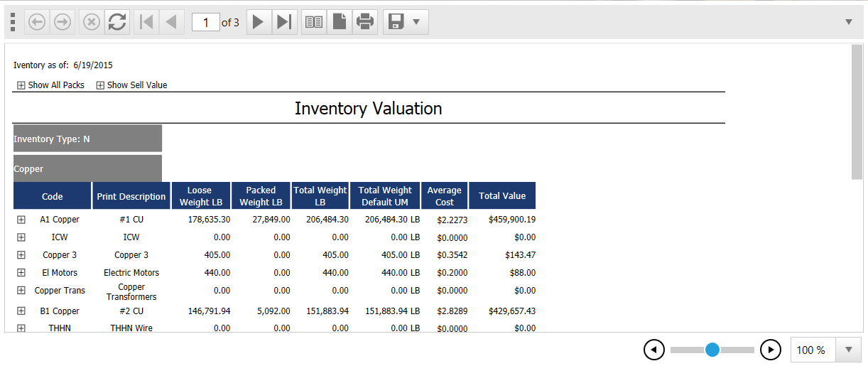Toggle the print preview view
This screenshot has width=868, height=366.
tap(314, 22)
